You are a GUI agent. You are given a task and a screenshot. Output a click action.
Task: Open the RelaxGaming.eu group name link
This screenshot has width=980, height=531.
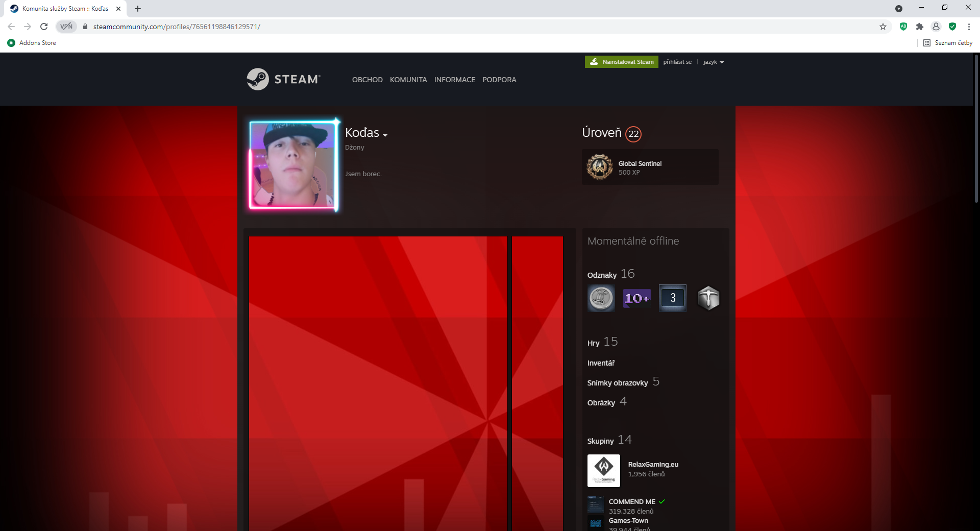click(653, 464)
